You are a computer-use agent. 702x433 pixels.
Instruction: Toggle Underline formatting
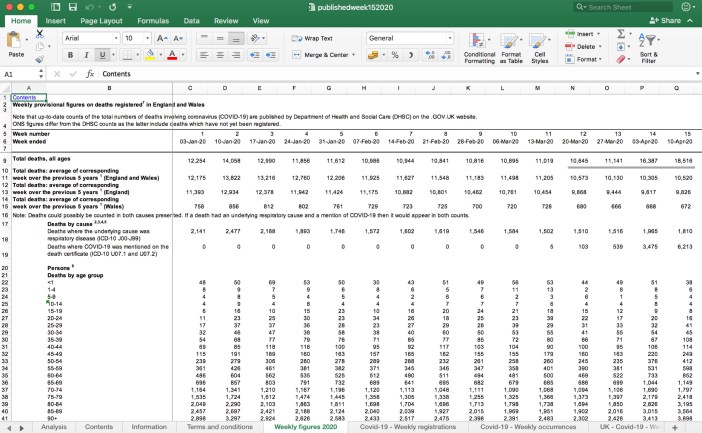(x=102, y=54)
